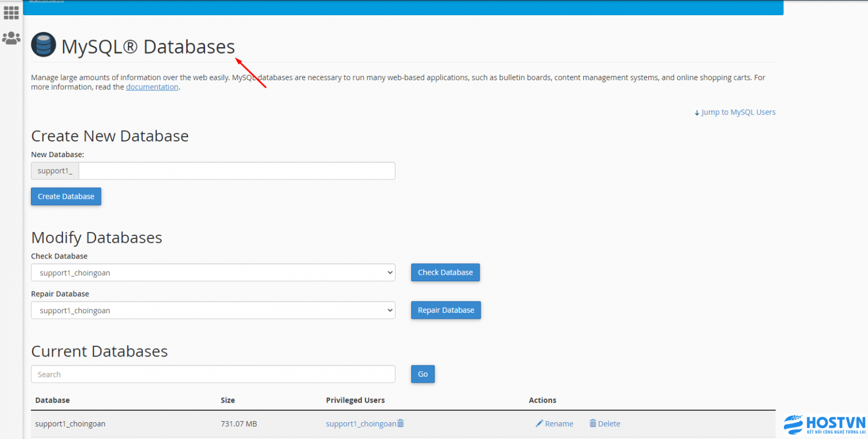
Task: Click the support1_choingoan database name cell
Action: [x=71, y=424]
